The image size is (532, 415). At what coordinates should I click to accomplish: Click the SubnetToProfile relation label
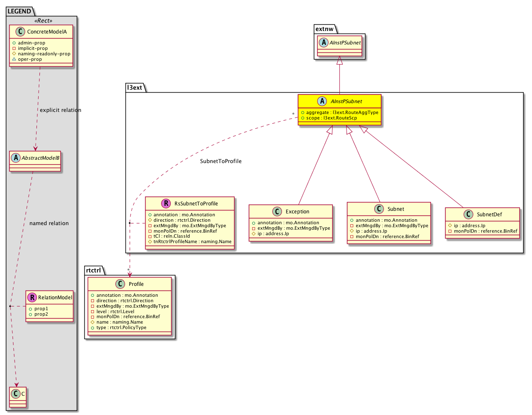coord(221,161)
